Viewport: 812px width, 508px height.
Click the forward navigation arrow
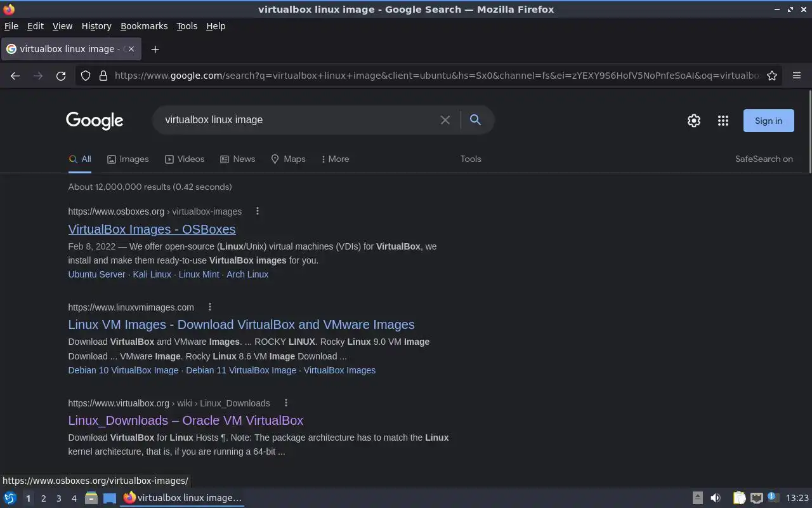tap(38, 76)
